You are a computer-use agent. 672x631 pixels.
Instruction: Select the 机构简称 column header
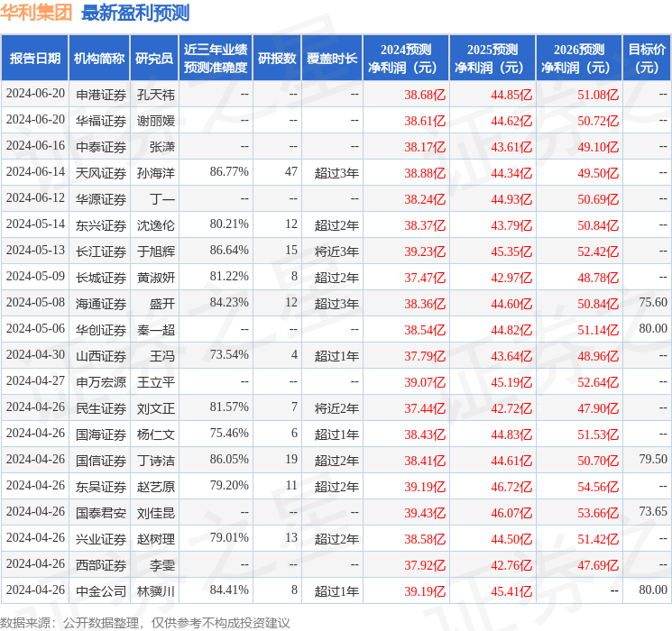[99, 59]
